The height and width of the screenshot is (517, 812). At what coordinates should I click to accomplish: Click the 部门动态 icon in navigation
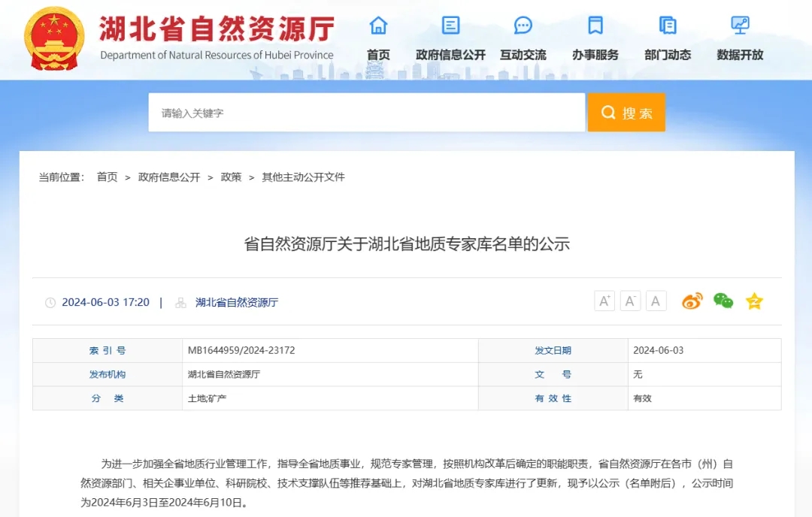pos(667,26)
